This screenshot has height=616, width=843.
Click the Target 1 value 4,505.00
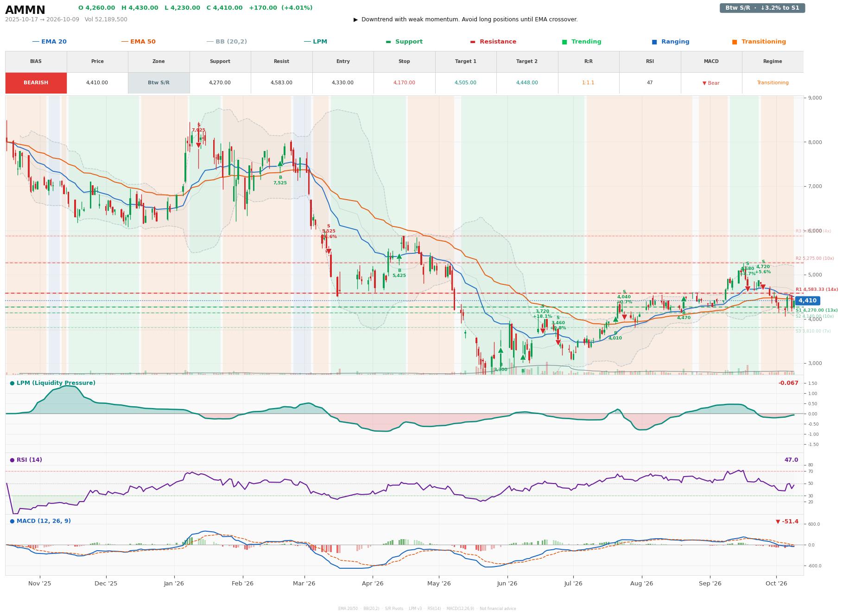(465, 83)
